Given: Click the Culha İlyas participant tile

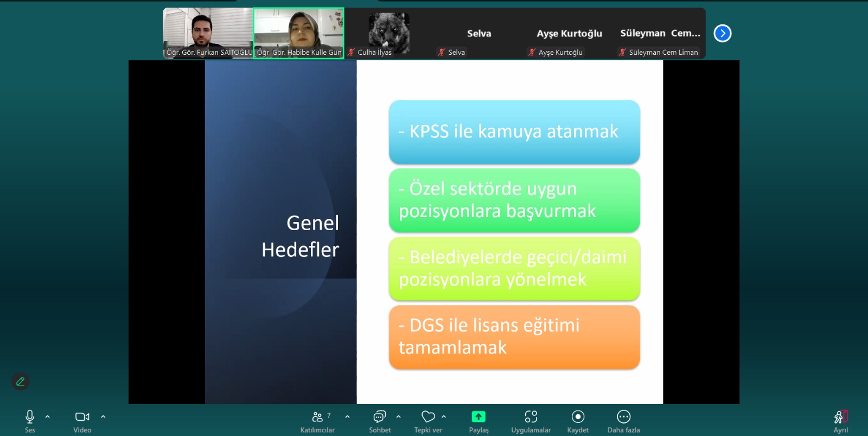Looking at the screenshot, I should coord(388,33).
